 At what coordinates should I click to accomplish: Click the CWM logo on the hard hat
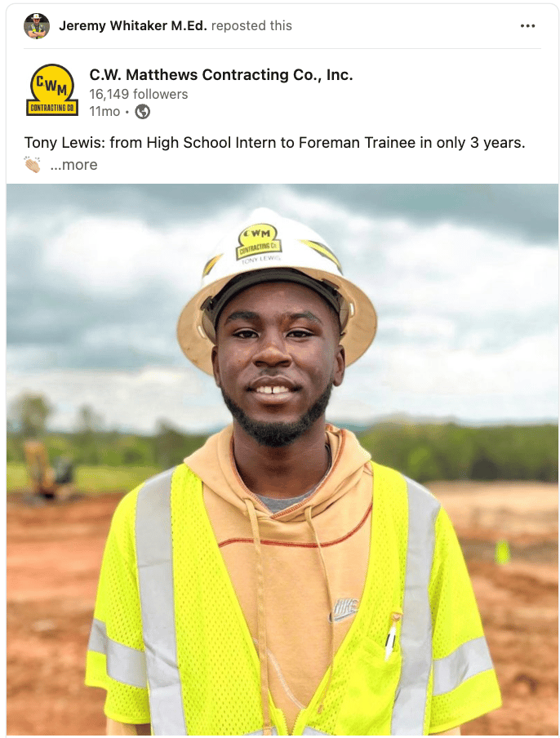tap(260, 242)
